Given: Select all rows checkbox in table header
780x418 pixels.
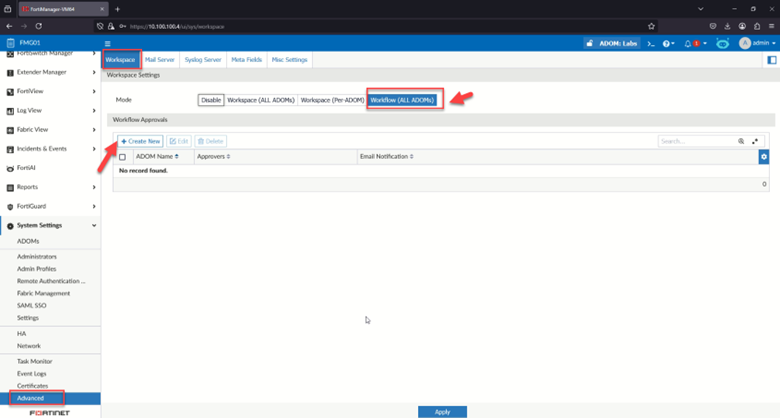Looking at the screenshot, I should point(122,157).
